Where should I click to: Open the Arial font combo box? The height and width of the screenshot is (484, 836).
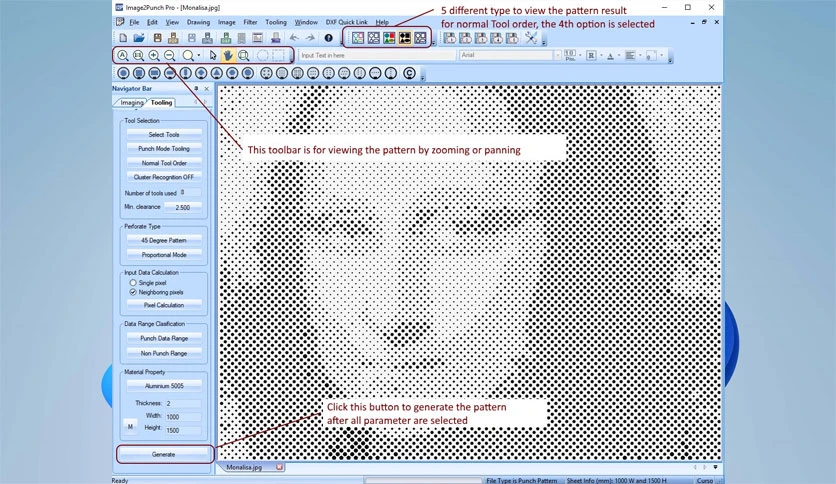click(510, 55)
